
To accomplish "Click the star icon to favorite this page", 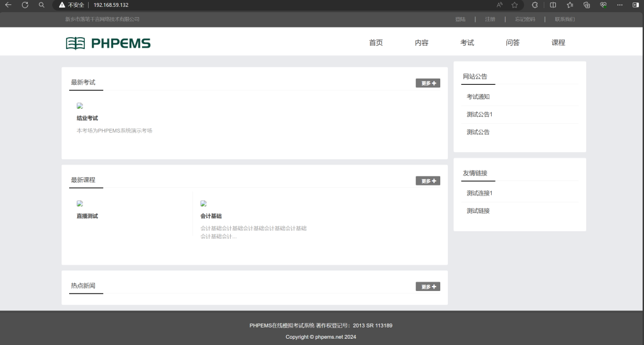I will click(514, 4).
